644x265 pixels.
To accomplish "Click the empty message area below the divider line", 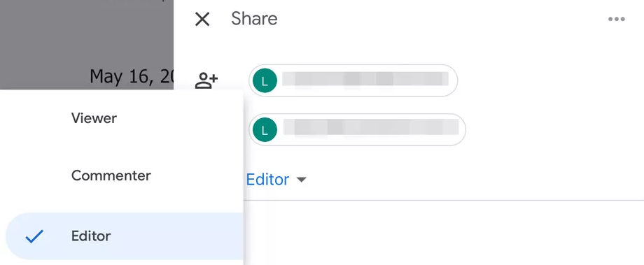I will (x=444, y=233).
